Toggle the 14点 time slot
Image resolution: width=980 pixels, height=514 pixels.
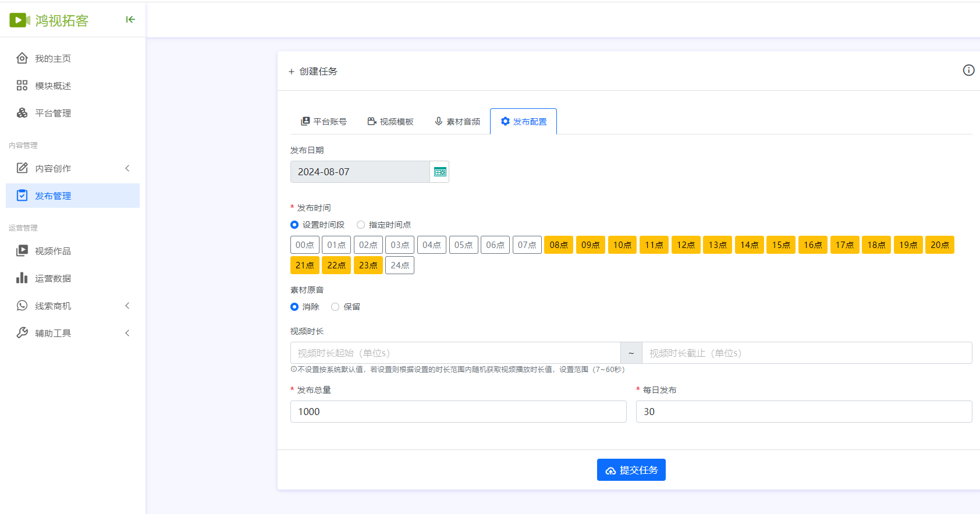point(750,245)
